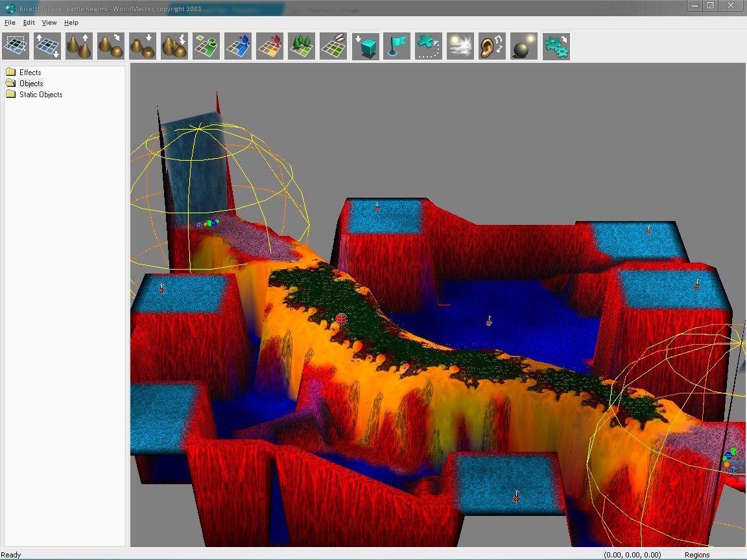This screenshot has height=560, width=747.
Task: Open the Static Objects folder
Action: (40, 95)
